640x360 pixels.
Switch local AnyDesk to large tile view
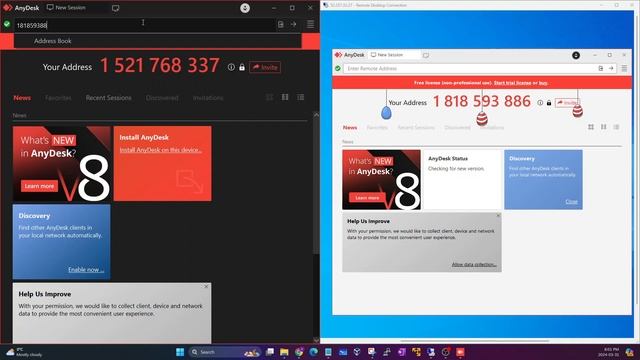tap(269, 97)
